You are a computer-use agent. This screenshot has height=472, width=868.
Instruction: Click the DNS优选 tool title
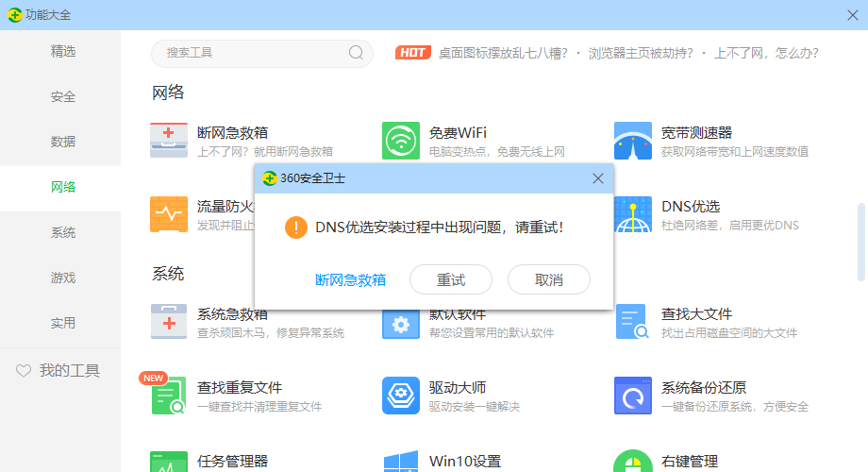click(691, 207)
